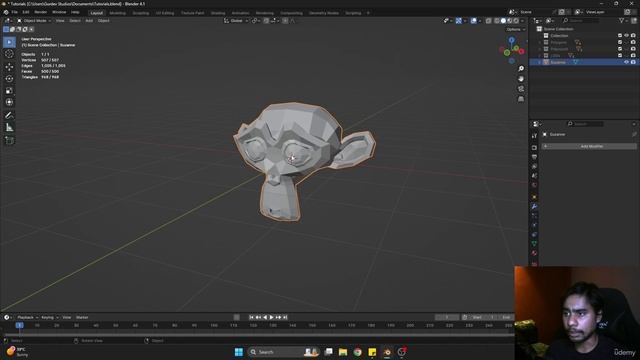Switch perspective/orthographic view grid icon
This screenshot has width=640, height=360.
521,99
